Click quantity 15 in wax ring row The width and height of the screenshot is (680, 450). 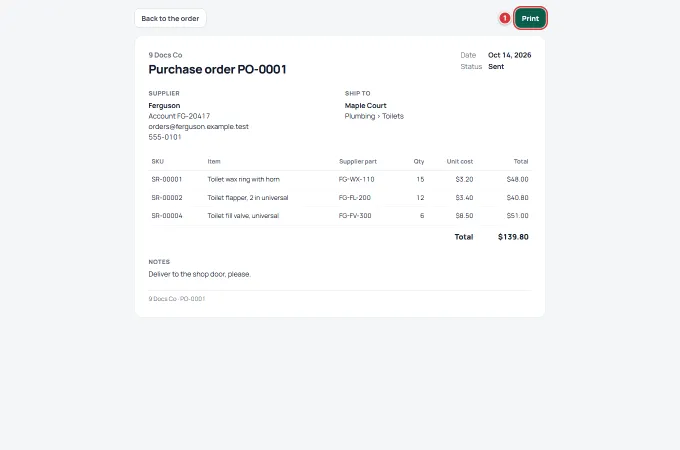click(420, 179)
